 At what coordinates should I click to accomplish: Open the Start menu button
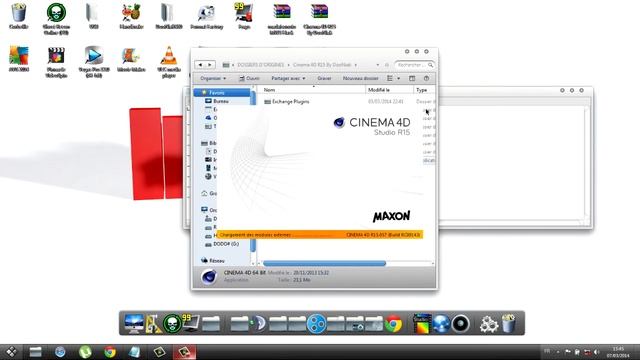pyautogui.click(x=11, y=352)
